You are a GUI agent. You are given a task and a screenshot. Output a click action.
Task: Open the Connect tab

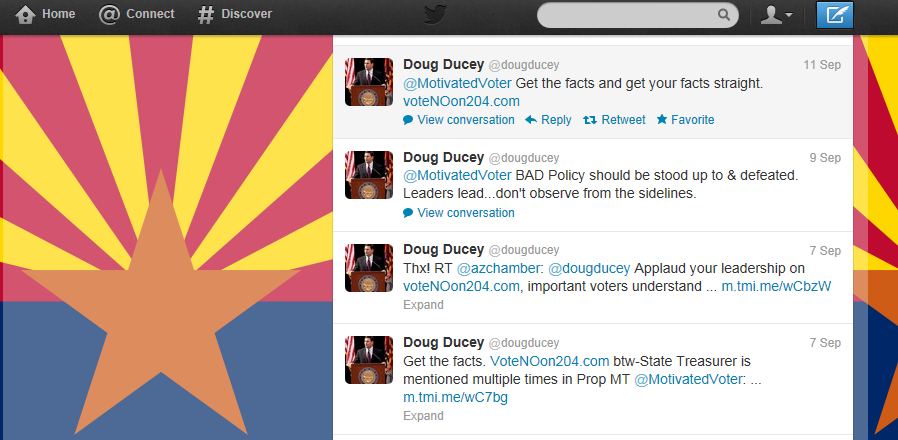click(137, 14)
